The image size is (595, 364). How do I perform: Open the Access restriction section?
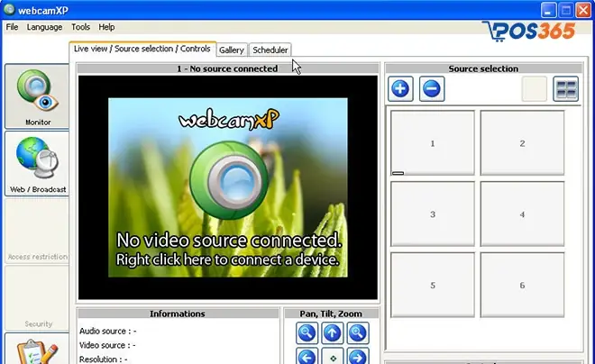click(37, 231)
